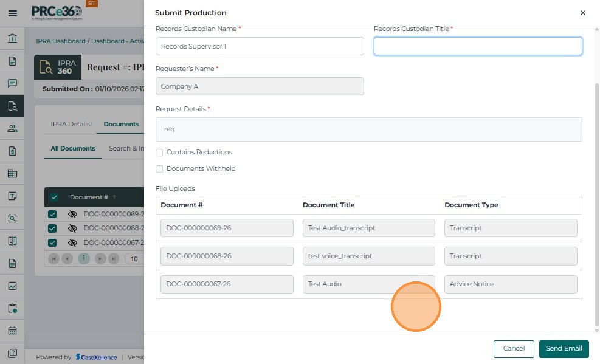Select the people/users sidebar icon
This screenshot has height=364, width=600.
(12, 128)
